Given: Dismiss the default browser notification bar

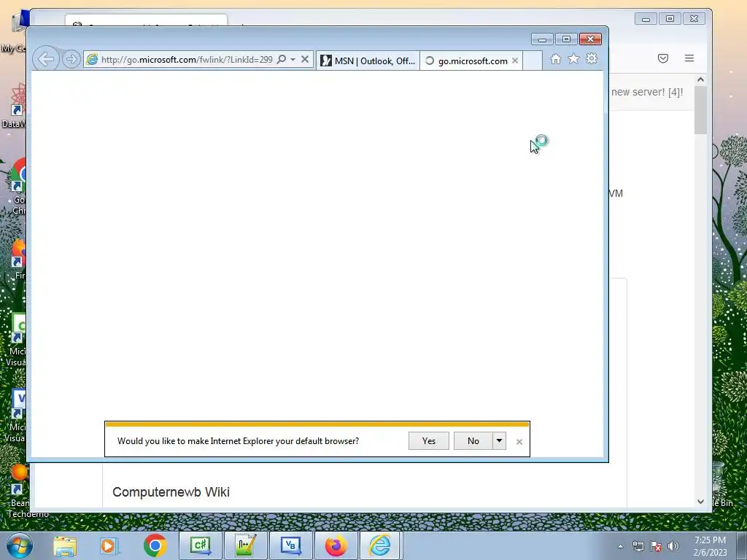Looking at the screenshot, I should click(519, 442).
